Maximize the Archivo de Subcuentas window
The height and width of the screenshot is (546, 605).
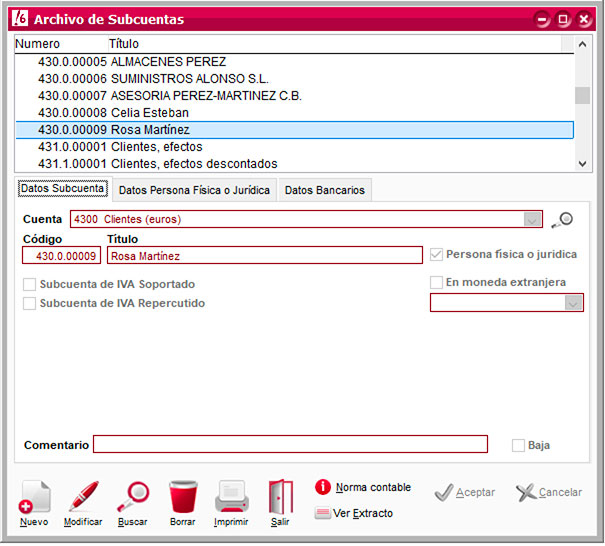coord(563,19)
